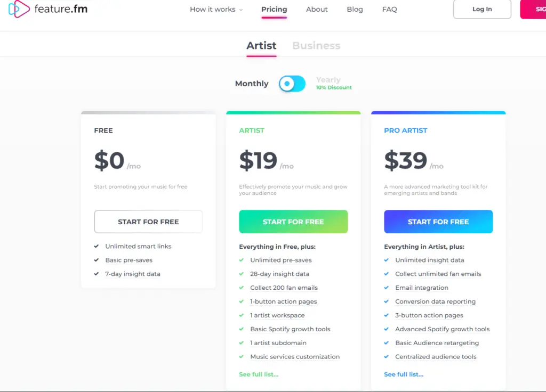Switch to the Business tab

tap(316, 46)
